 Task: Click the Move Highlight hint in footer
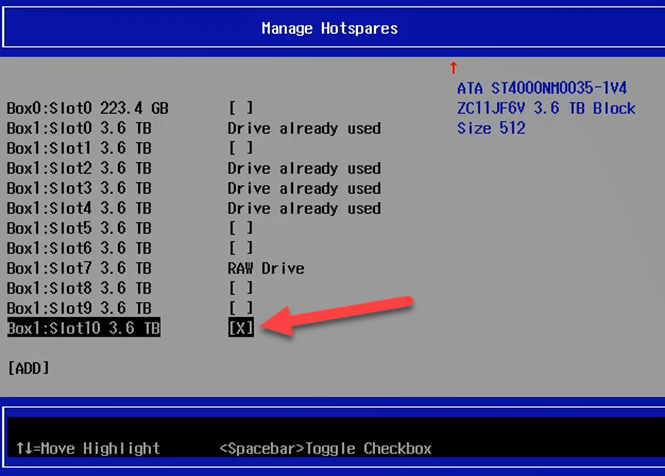click(x=88, y=448)
